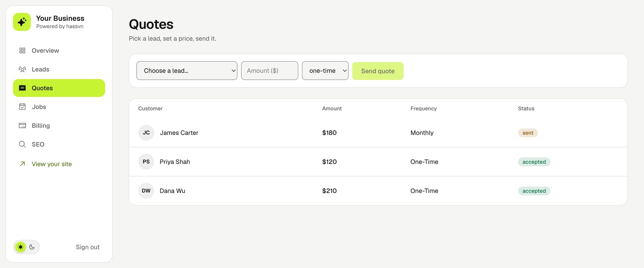644x268 pixels.
Task: Click the sent status badge
Action: pos(528,133)
